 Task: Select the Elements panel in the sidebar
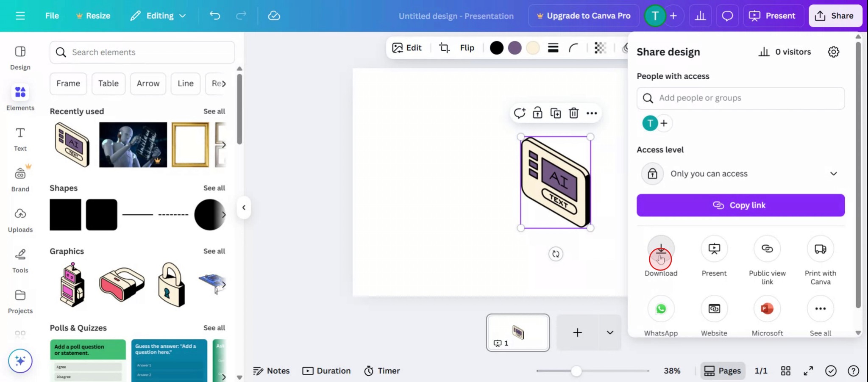click(20, 97)
